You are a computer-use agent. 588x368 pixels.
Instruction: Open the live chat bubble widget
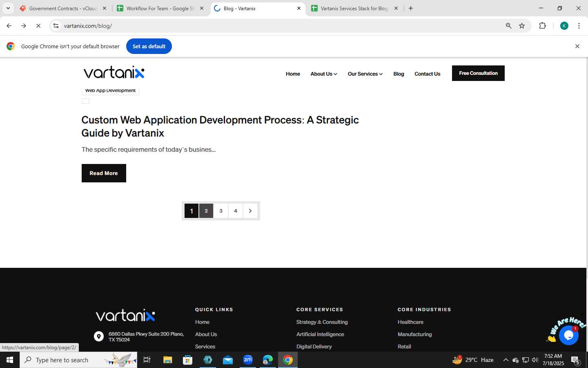(x=568, y=335)
